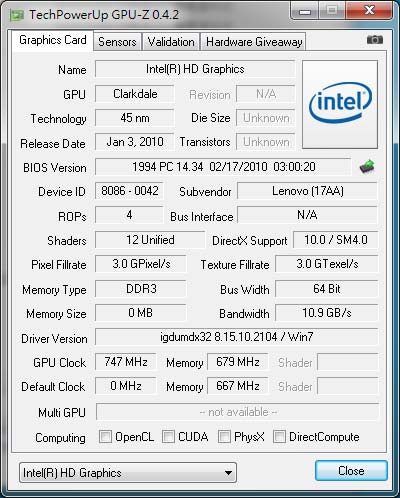This screenshot has width=400, height=498.
Task: Click the Texture Fillrate value 3.0 GTexel/s
Action: [x=327, y=264]
